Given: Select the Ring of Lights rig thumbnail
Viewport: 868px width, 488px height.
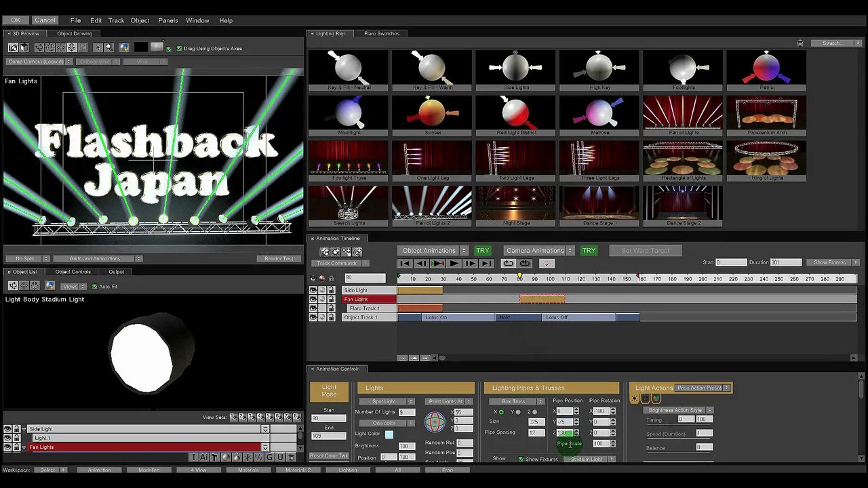Looking at the screenshot, I should pos(767,161).
